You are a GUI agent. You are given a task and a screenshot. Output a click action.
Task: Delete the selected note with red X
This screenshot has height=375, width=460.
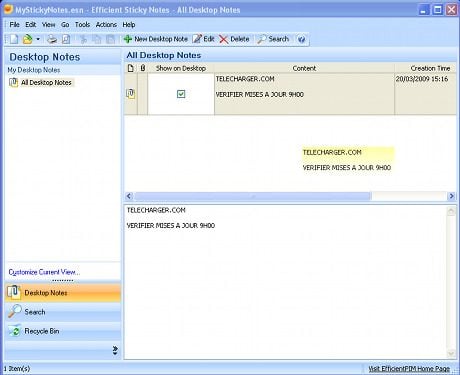pos(234,39)
